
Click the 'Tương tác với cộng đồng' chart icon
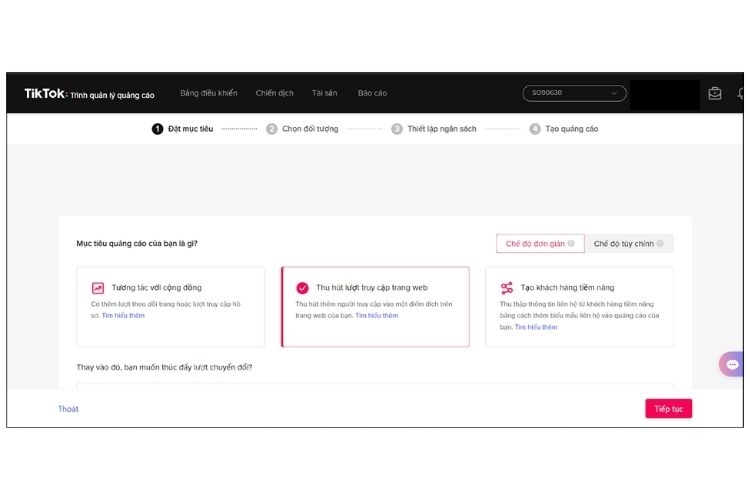coord(98,288)
